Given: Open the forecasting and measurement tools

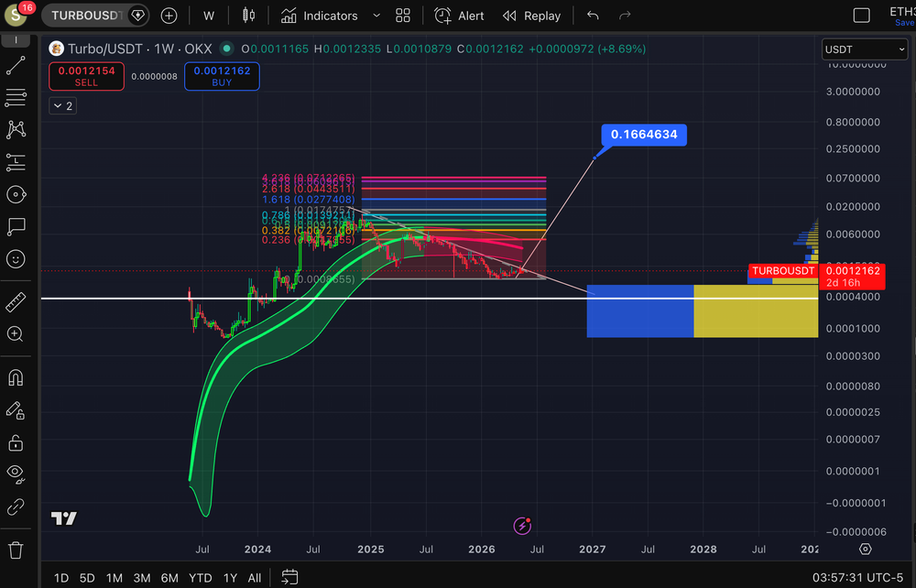Looking at the screenshot, I should point(16,162).
